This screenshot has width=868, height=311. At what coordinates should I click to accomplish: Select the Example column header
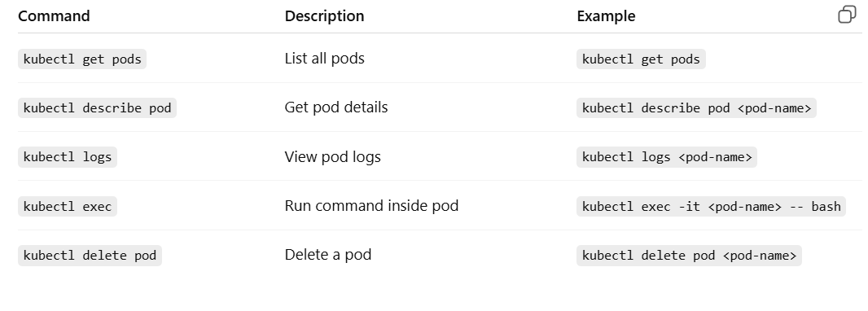click(x=606, y=16)
